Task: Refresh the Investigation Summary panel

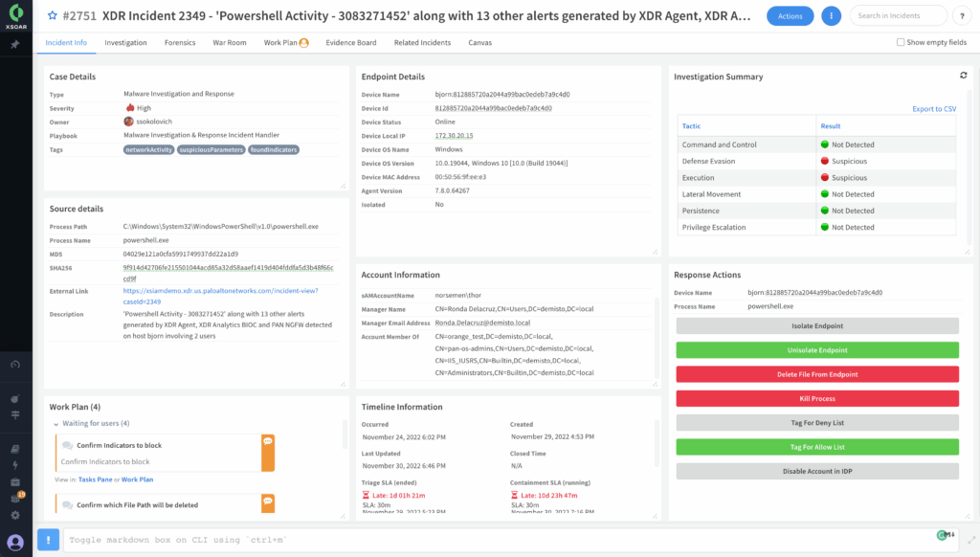Action: tap(963, 76)
